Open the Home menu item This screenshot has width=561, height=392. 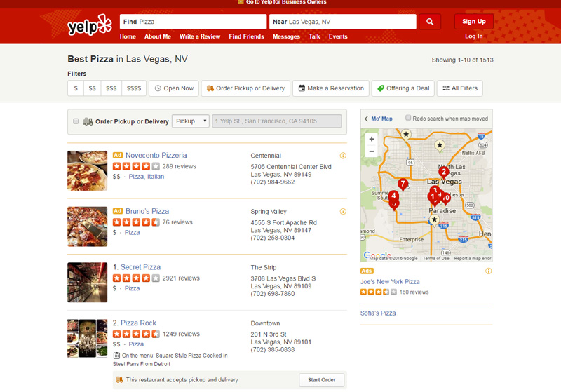(128, 36)
